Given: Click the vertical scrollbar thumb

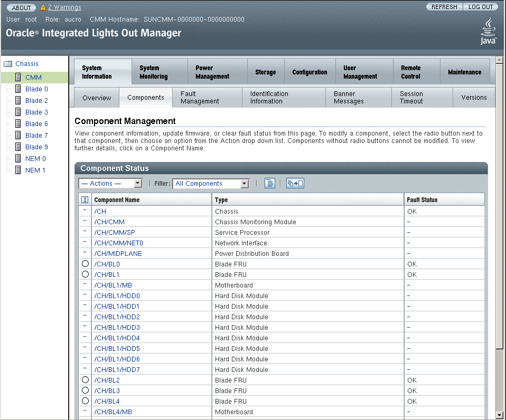Looking at the screenshot, I should pyautogui.click(x=499, y=206).
